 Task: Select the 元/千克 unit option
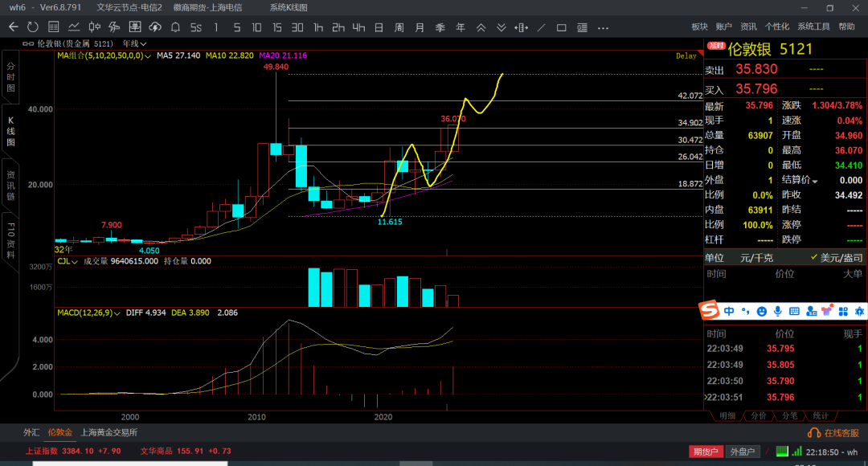(757, 258)
